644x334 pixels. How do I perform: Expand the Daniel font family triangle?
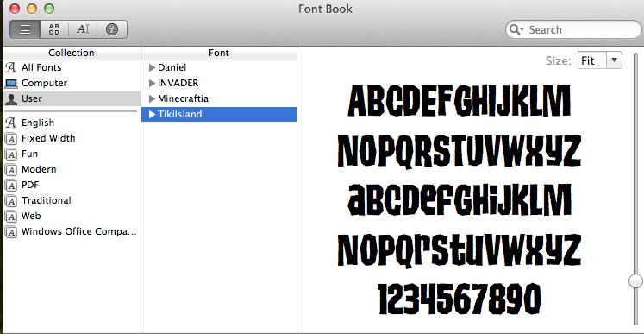coord(152,67)
